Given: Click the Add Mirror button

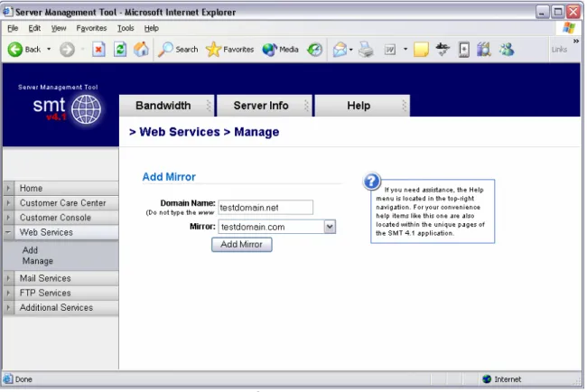Looking at the screenshot, I should pos(241,245).
